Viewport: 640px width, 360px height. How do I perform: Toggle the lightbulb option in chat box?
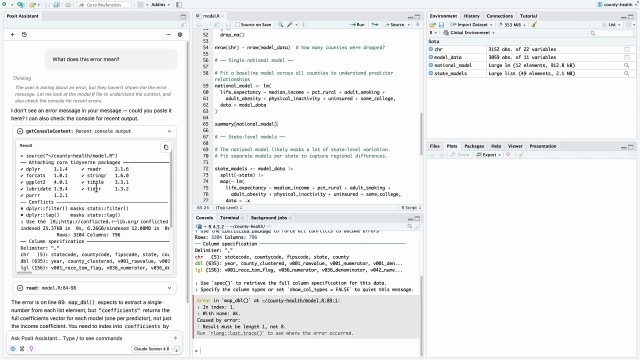point(31,349)
